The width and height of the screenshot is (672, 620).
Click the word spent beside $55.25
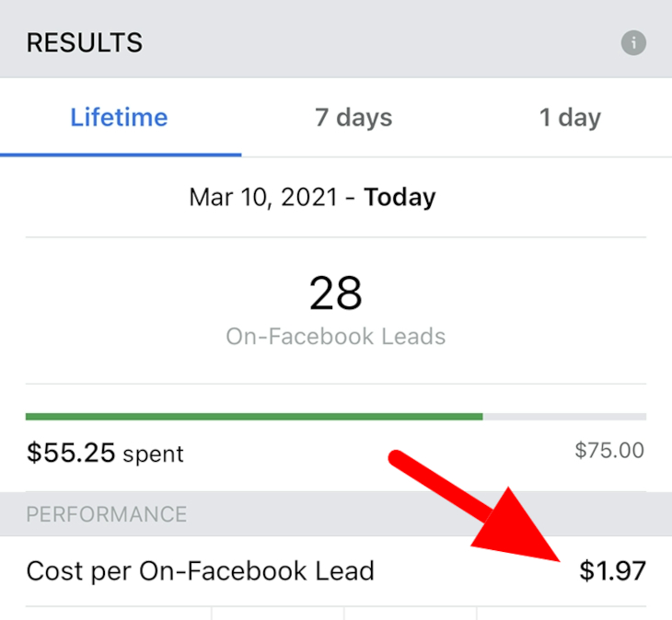(153, 454)
